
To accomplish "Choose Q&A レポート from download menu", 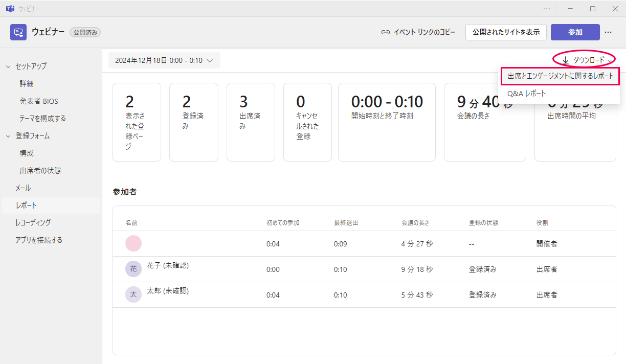I will [x=526, y=94].
